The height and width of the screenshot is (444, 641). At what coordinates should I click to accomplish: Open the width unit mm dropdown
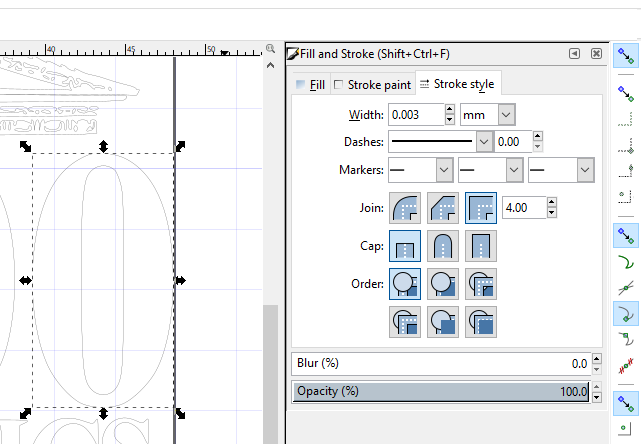[x=487, y=115]
